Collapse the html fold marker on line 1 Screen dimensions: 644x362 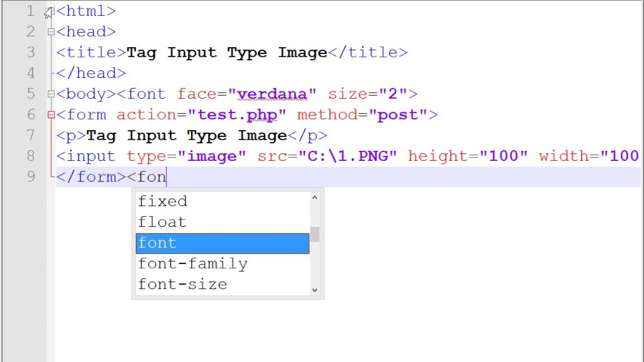(51, 11)
